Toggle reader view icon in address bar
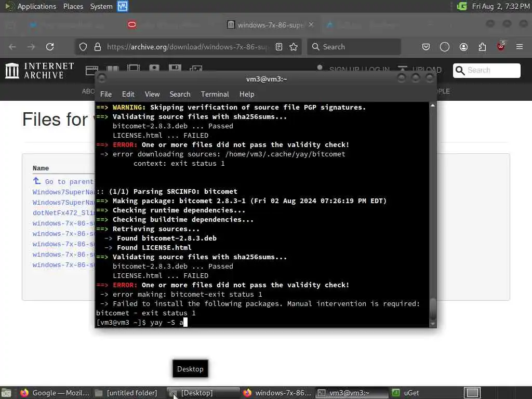The image size is (532, 399). [279, 47]
